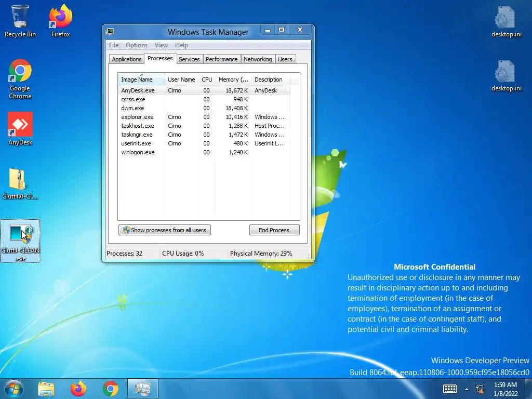Open the View menu
Image resolution: width=532 pixels, height=399 pixels.
pos(161,45)
